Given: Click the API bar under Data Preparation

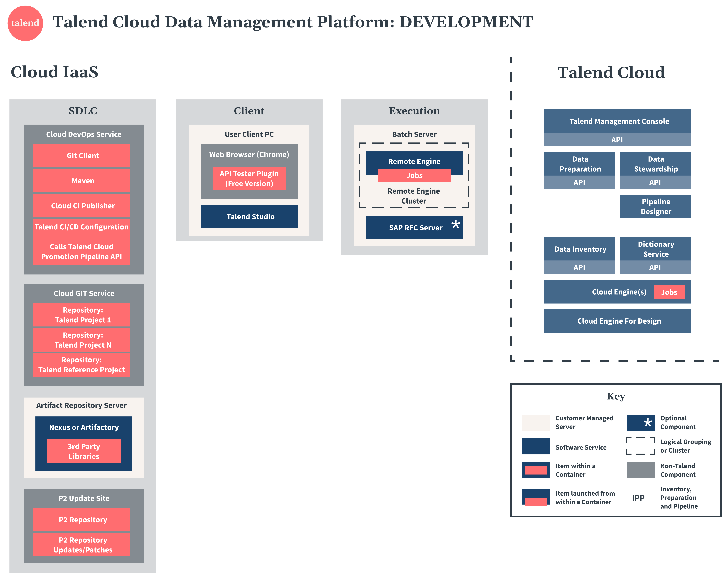Looking at the screenshot, I should (579, 182).
